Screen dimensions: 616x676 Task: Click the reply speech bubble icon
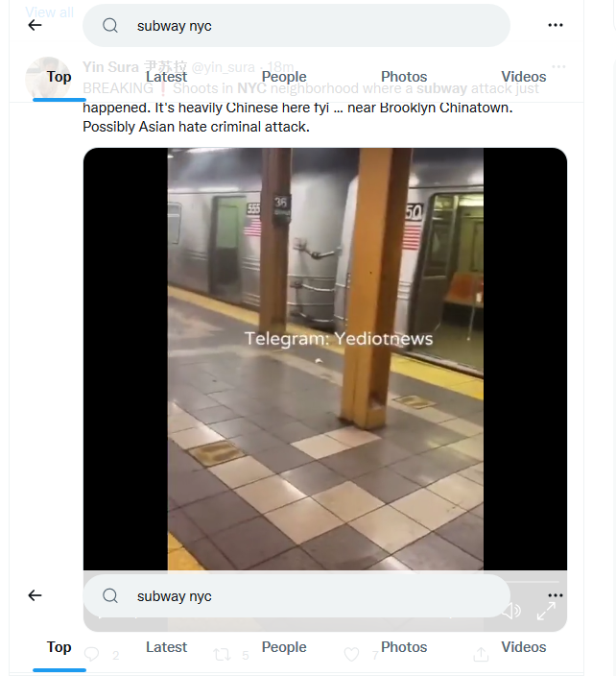pos(91,655)
